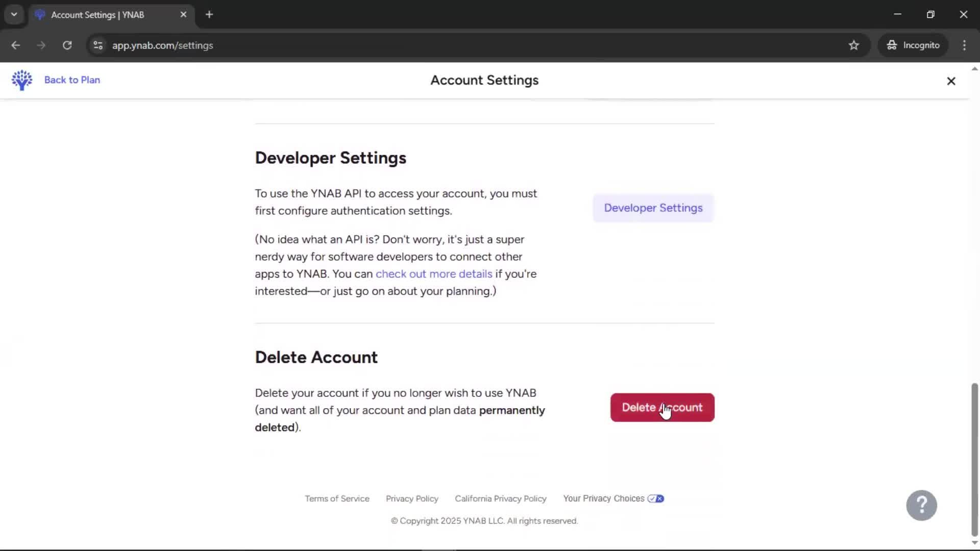Click the Developer Settings heading text
This screenshot has height=551, width=980.
(331, 158)
